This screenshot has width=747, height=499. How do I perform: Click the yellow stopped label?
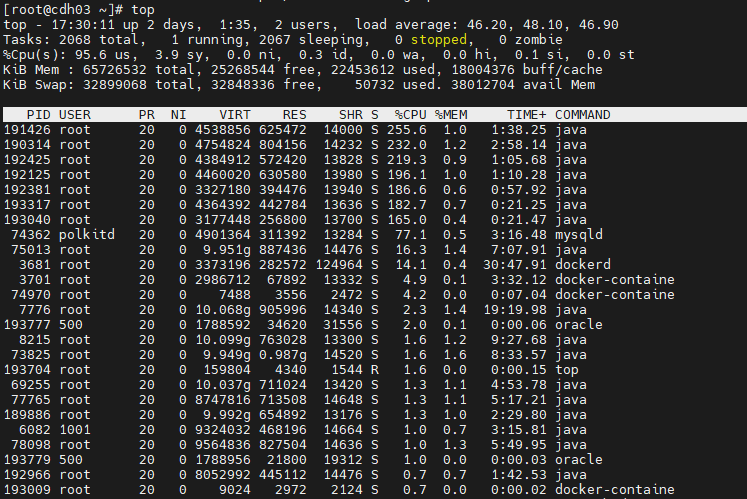tap(439, 40)
